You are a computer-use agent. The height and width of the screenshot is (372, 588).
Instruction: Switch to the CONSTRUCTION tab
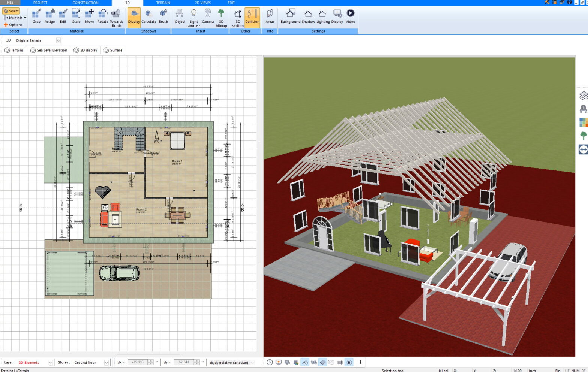tap(85, 3)
